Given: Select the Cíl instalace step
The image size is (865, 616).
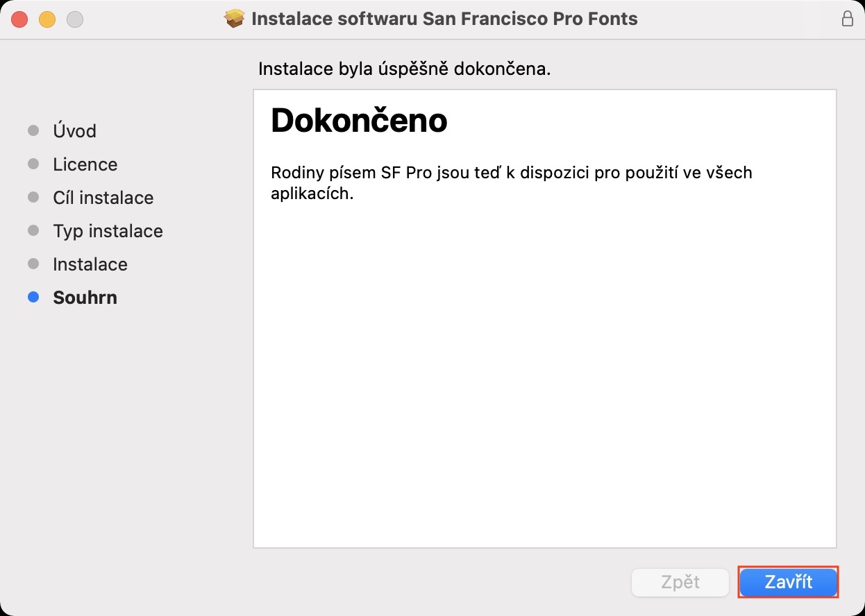Looking at the screenshot, I should [x=103, y=198].
